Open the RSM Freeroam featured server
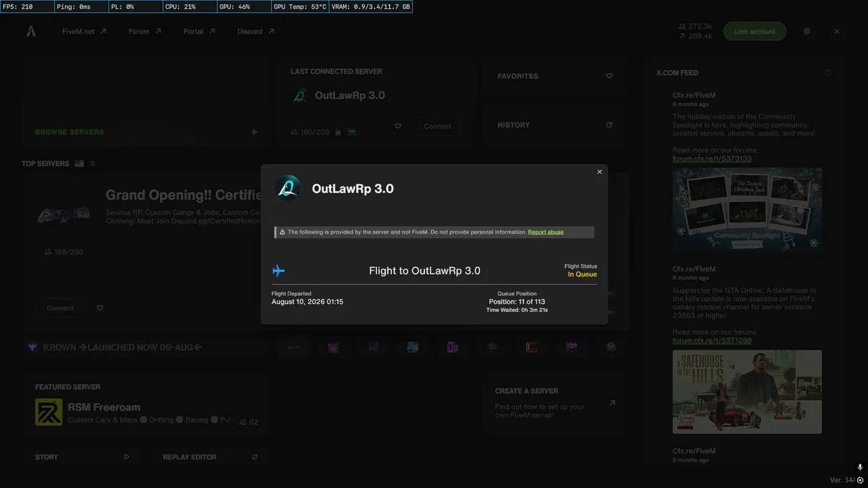Image resolution: width=868 pixels, height=488 pixels. (x=146, y=405)
